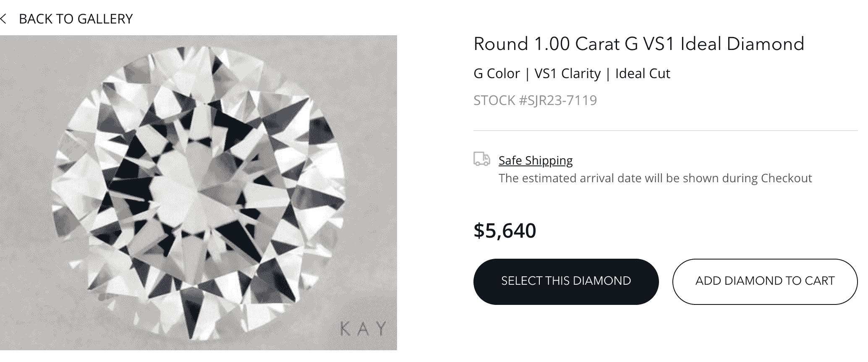Open the Safe Shipping link

click(x=536, y=160)
